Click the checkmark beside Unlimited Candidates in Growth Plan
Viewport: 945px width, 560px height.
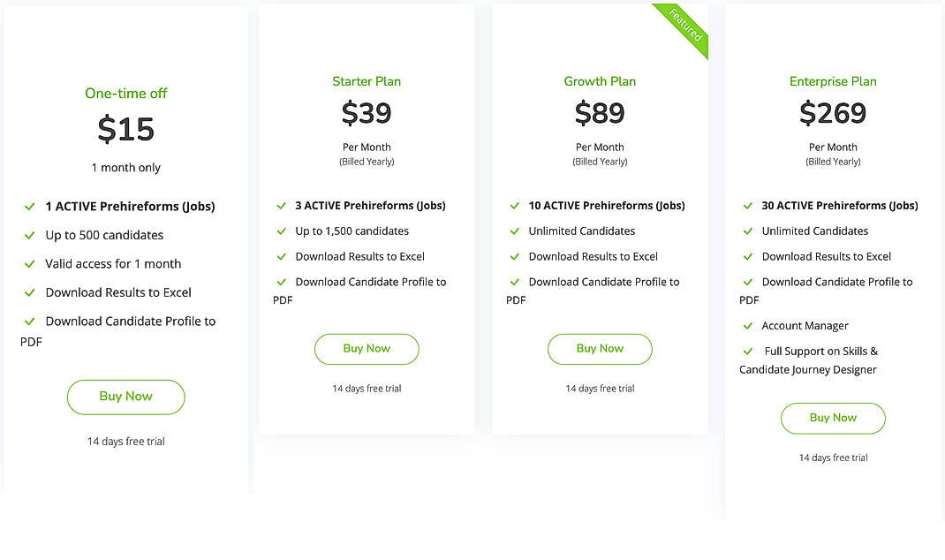click(515, 231)
